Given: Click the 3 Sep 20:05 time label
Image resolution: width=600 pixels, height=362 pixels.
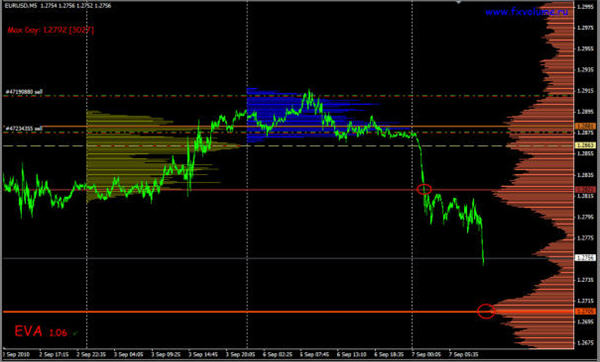Looking at the screenshot, I should coord(241,355).
